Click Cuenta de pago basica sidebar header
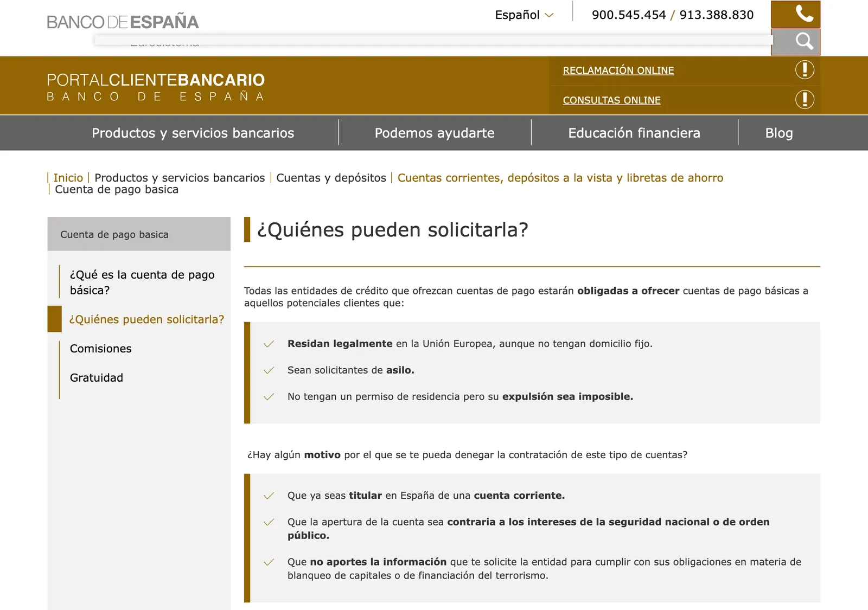 click(x=139, y=234)
